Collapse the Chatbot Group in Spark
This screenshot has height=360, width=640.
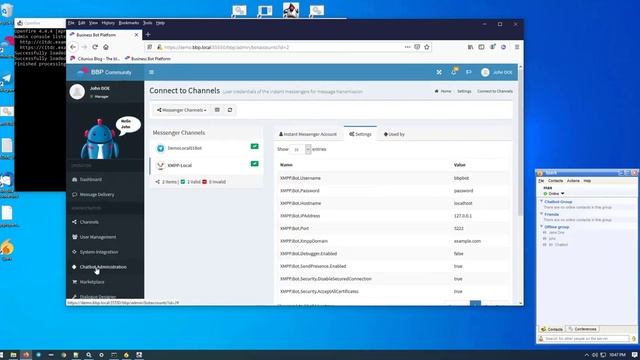(542, 202)
